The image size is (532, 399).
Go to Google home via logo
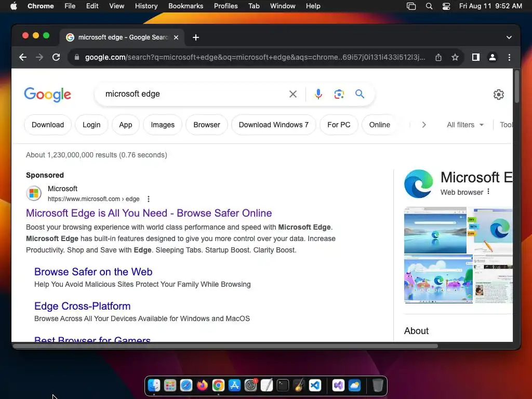[47, 95]
